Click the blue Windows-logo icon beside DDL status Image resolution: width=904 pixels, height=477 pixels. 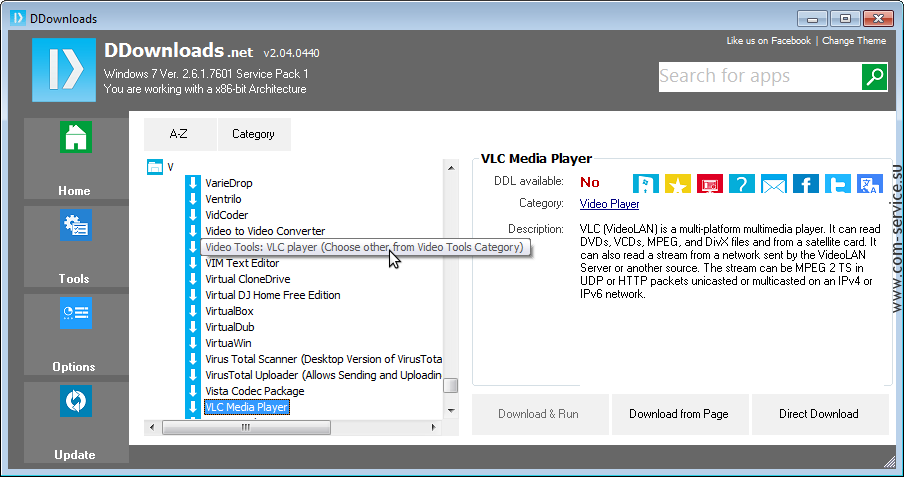click(x=646, y=183)
